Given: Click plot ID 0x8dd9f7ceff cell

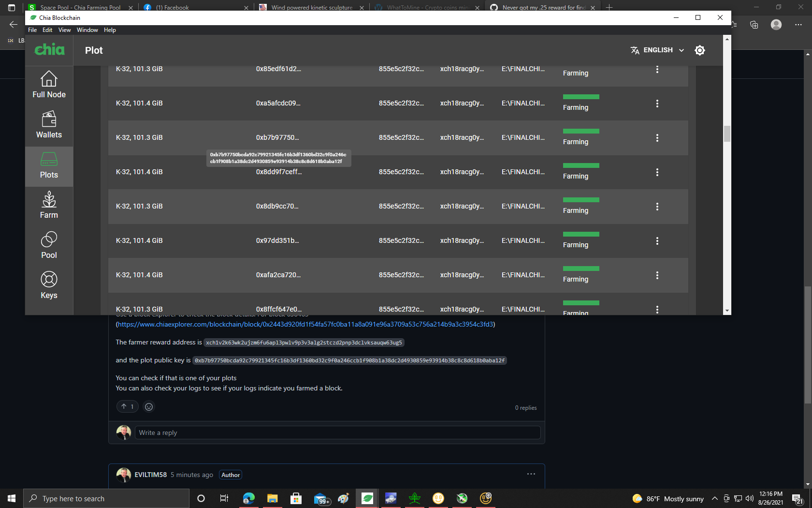Looking at the screenshot, I should tap(279, 172).
